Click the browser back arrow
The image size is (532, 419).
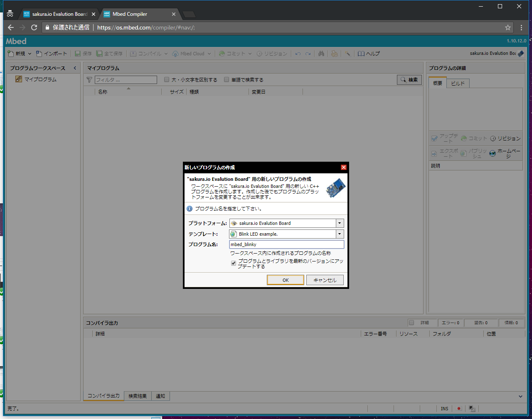click(10, 27)
